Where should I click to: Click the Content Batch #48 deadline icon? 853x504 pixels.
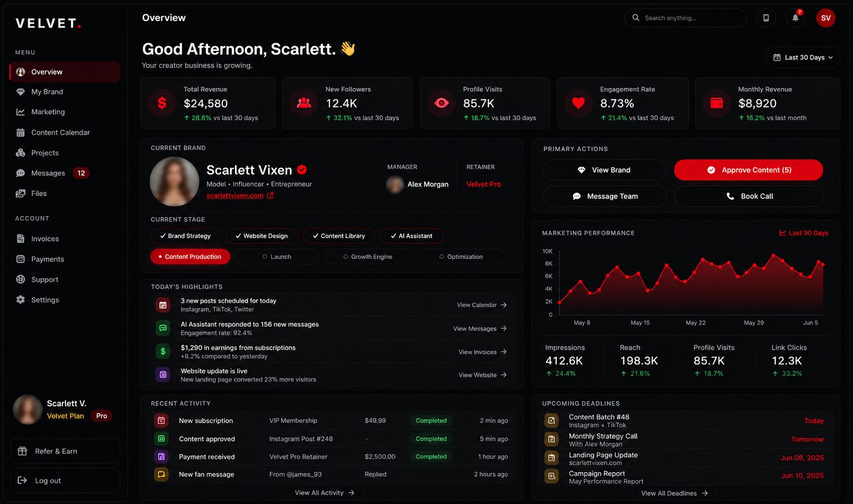[551, 420]
